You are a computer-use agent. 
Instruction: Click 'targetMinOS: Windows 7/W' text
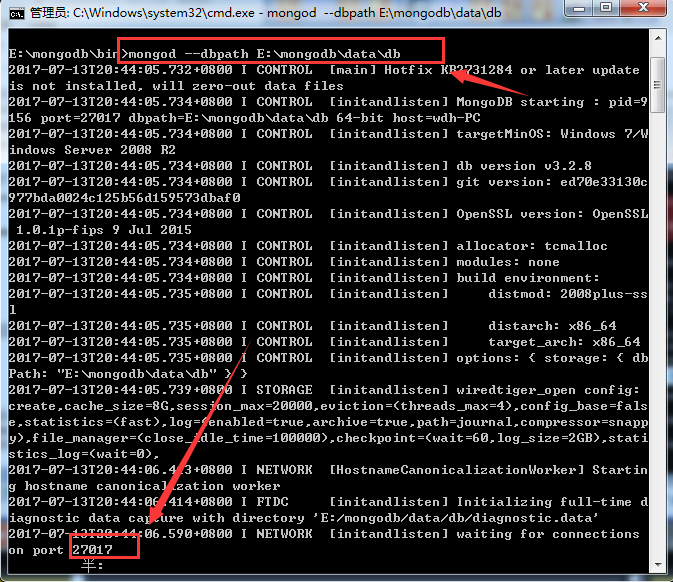tap(552, 134)
